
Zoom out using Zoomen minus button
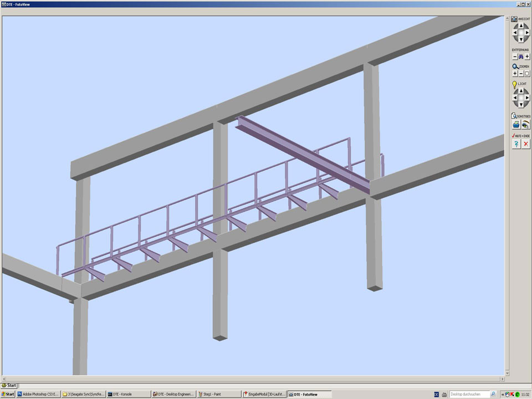click(521, 73)
